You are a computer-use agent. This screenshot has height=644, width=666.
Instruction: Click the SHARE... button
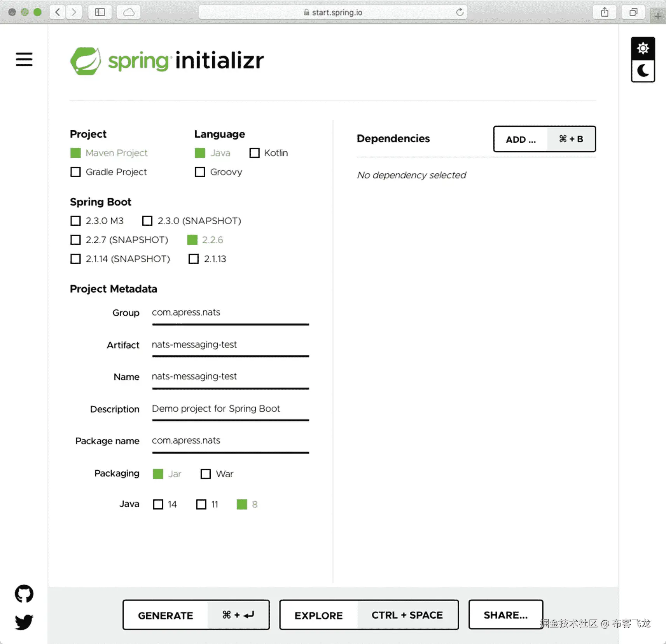tap(506, 615)
